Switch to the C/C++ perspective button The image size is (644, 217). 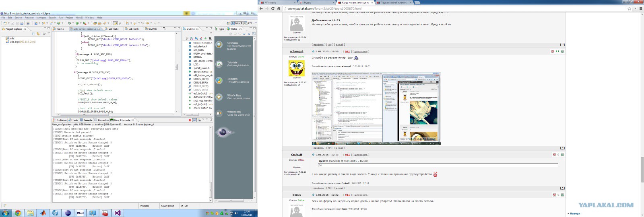[249, 23]
